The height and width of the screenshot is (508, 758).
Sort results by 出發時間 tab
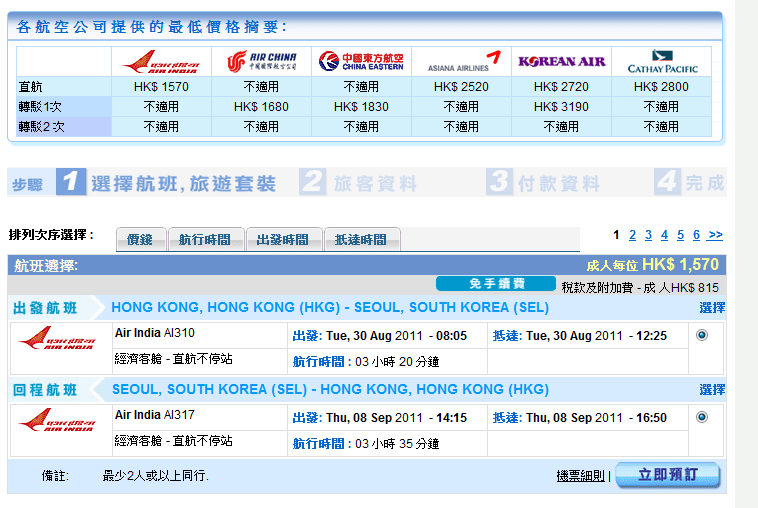point(283,240)
